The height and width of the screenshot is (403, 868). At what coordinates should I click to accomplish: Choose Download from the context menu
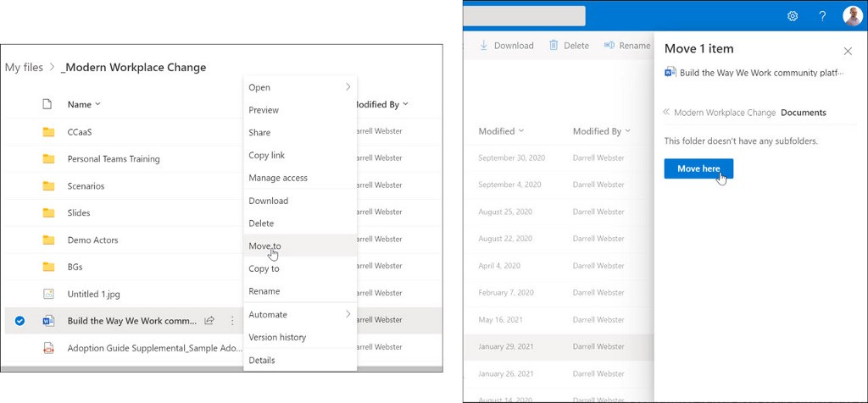[300, 201]
